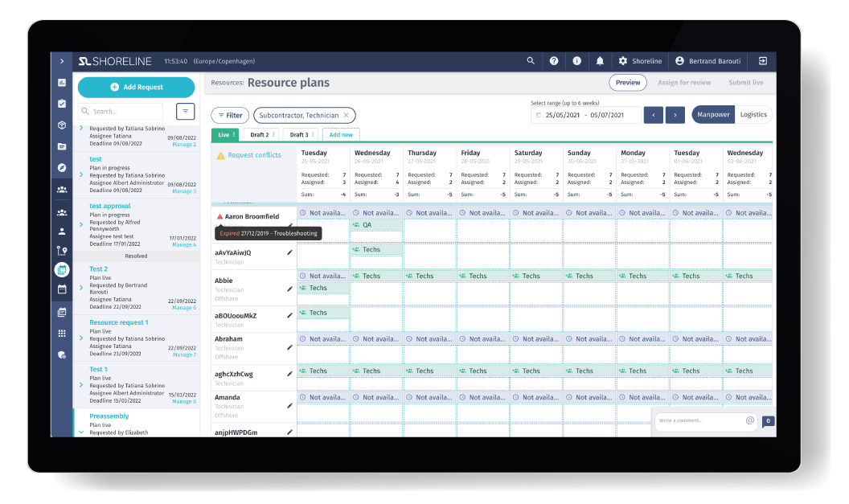Expand the left navigation sidebar
849x504 pixels.
[x=62, y=61]
